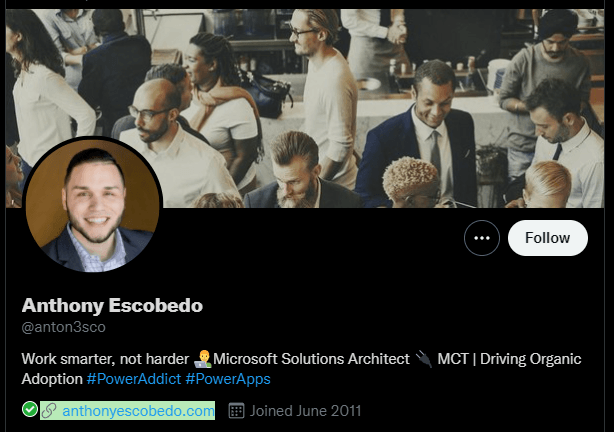The image size is (614, 432).
Task: Click 'Work smarter, not harder' bio text
Action: (x=105, y=359)
